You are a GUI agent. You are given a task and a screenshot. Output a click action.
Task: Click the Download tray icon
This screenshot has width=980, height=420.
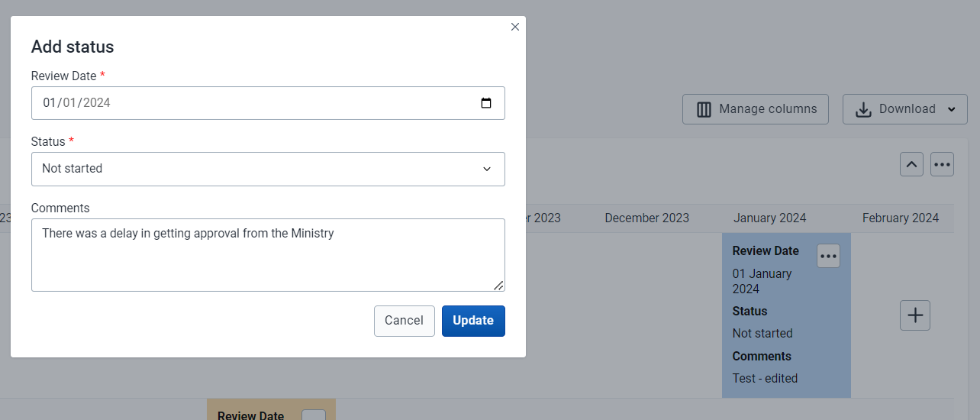[x=863, y=109]
